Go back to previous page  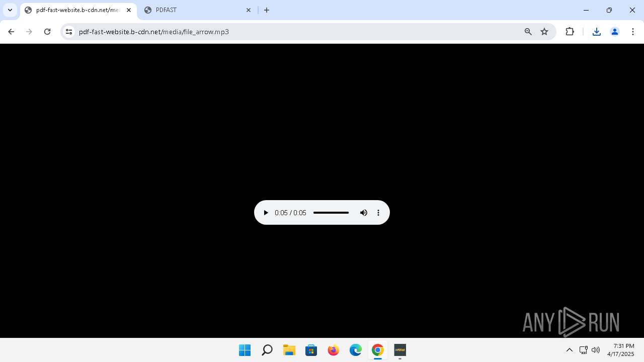pos(11,32)
